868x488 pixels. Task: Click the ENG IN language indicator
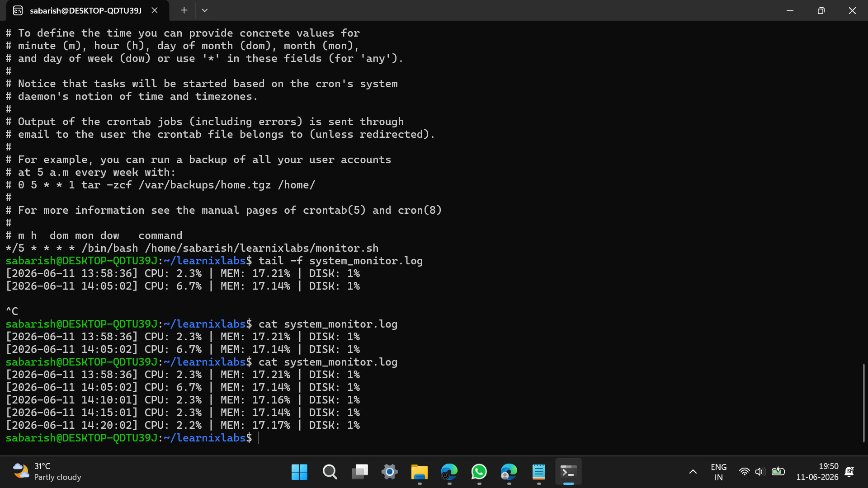[x=719, y=472]
